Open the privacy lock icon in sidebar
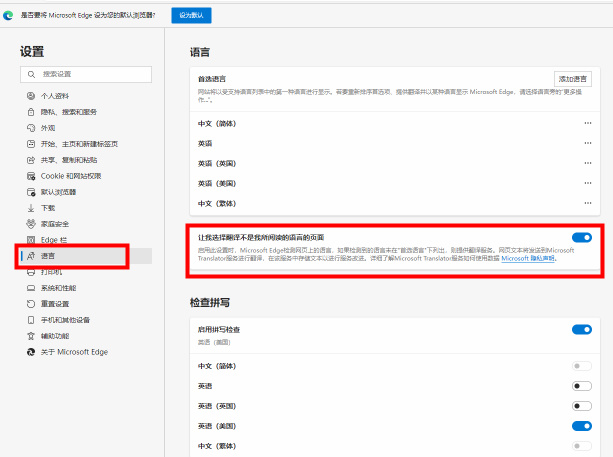The image size is (613, 457). tap(31, 112)
